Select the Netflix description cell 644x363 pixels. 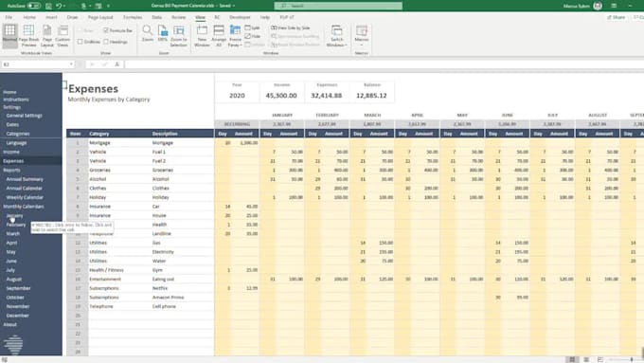coord(182,288)
